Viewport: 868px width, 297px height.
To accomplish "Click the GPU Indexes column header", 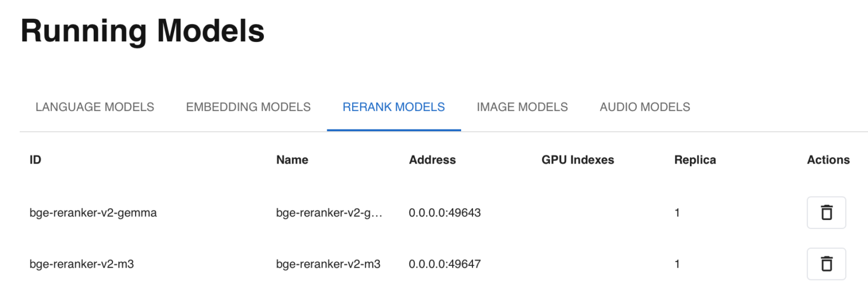I will point(578,160).
